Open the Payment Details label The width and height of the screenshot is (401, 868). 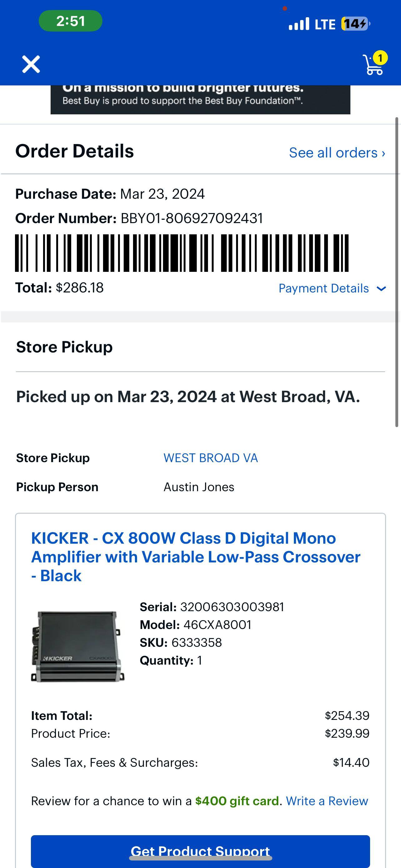[x=324, y=288]
